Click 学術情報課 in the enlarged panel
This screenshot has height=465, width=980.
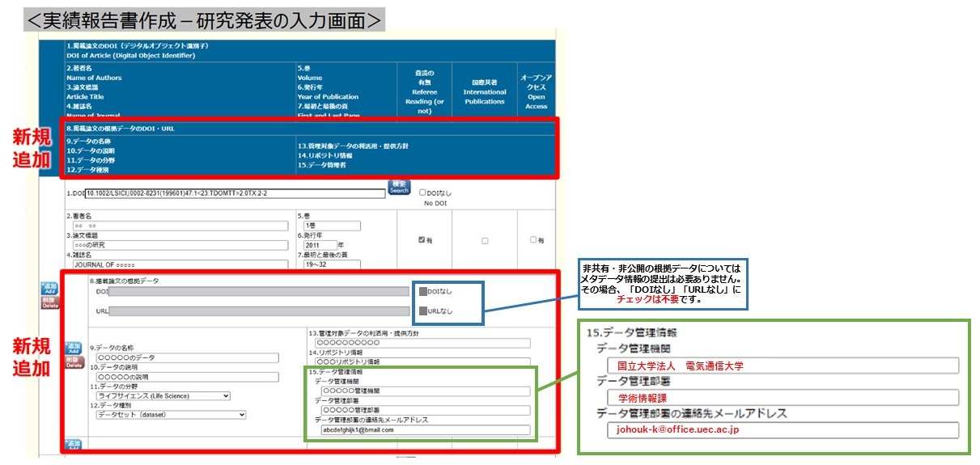pos(642,398)
